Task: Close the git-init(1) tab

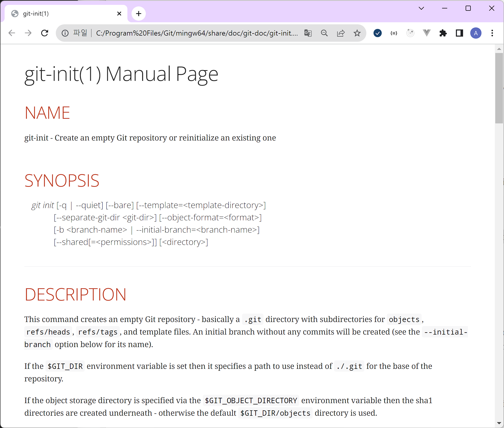Action: coord(119,14)
